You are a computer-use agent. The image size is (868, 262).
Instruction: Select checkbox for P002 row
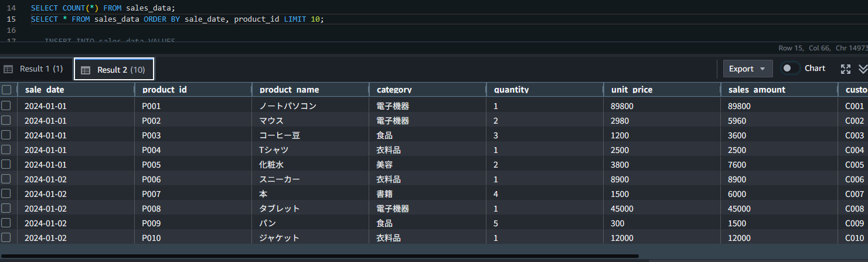6,121
